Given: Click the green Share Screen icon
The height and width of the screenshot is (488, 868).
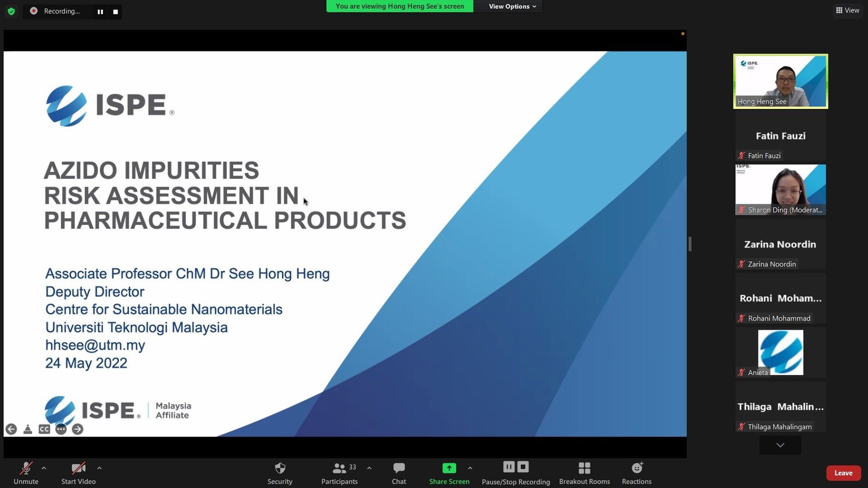Looking at the screenshot, I should coord(449,468).
